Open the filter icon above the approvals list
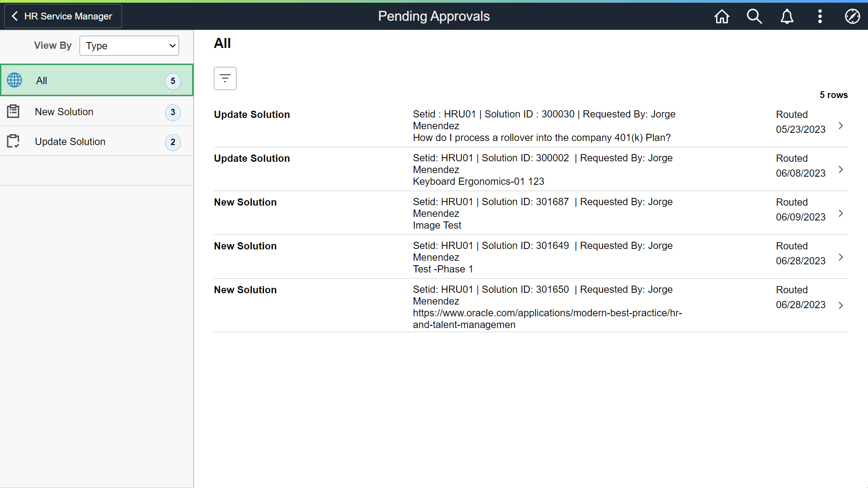 (x=225, y=78)
